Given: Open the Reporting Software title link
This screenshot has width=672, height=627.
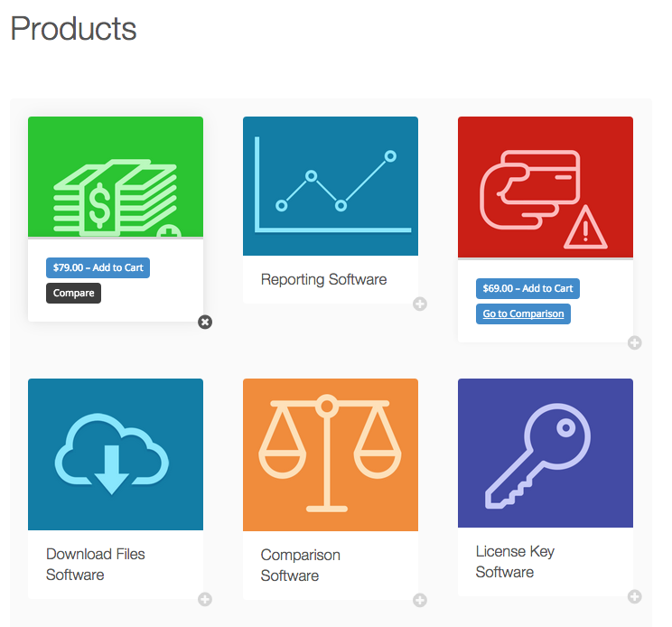Looking at the screenshot, I should tap(323, 279).
